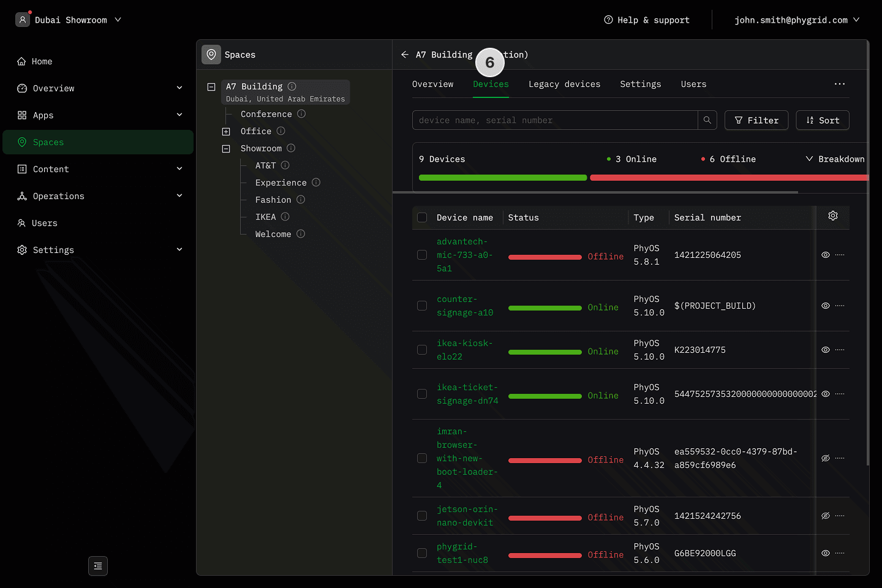Click the back arrow beside A7 Building
This screenshot has height=588, width=882.
click(x=405, y=55)
